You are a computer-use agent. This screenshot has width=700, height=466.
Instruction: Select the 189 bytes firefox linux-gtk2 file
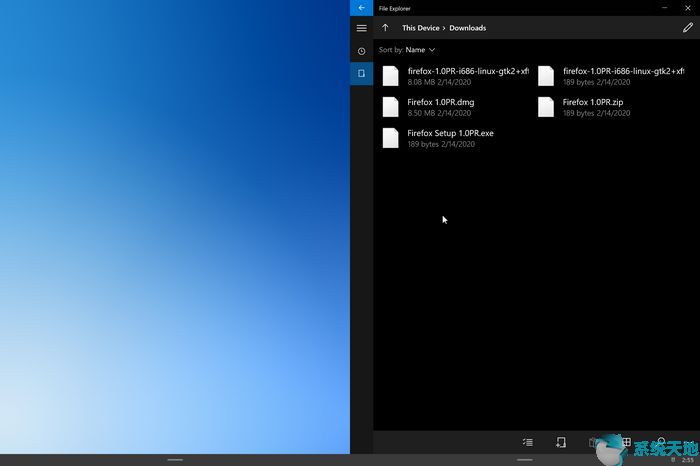(610, 76)
